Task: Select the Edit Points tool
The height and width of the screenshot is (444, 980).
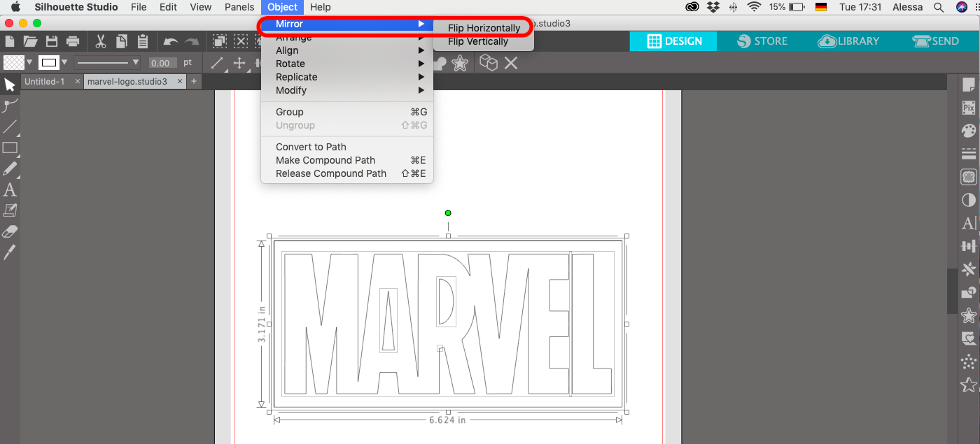Action: (10, 106)
